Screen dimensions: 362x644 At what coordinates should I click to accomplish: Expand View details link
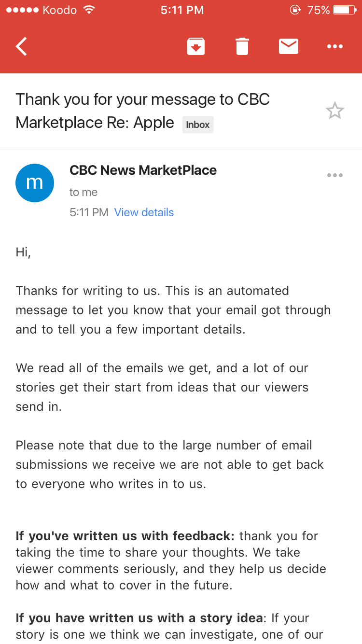[144, 212]
